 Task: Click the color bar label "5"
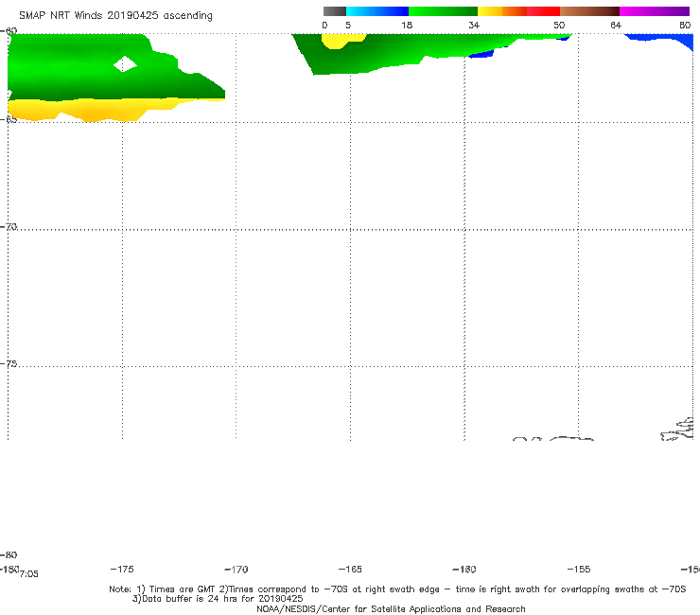coord(348,25)
